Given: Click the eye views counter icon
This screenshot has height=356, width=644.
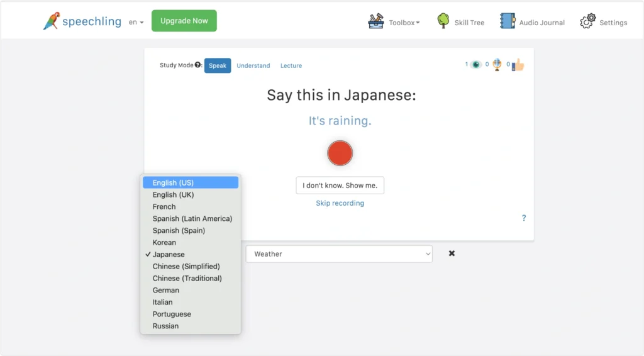Looking at the screenshot, I should 476,64.
